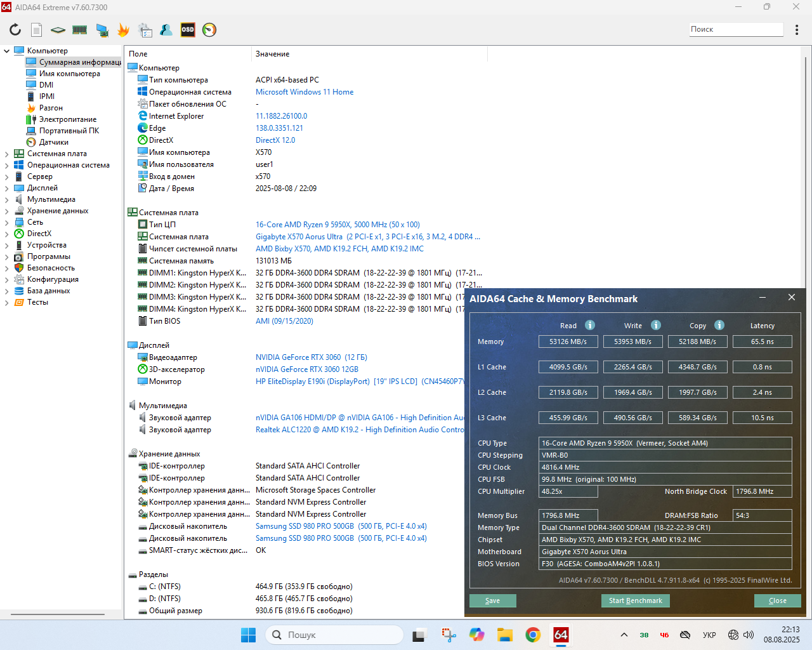This screenshot has height=650, width=812.
Task: Open Task View on the taskbar
Action: [x=419, y=635]
